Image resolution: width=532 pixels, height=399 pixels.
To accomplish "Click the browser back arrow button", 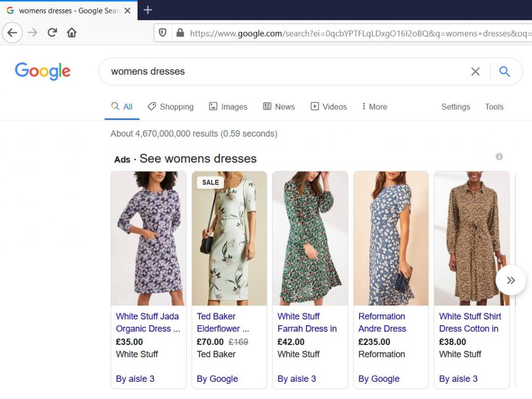I will click(x=12, y=33).
